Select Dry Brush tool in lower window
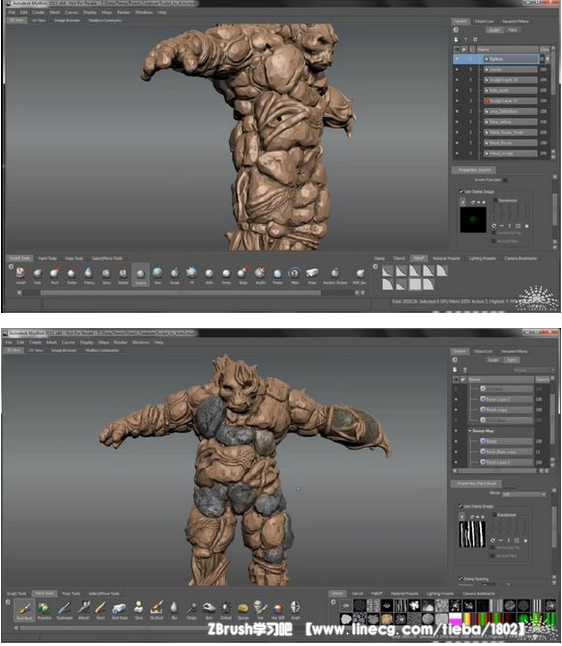 [157, 610]
